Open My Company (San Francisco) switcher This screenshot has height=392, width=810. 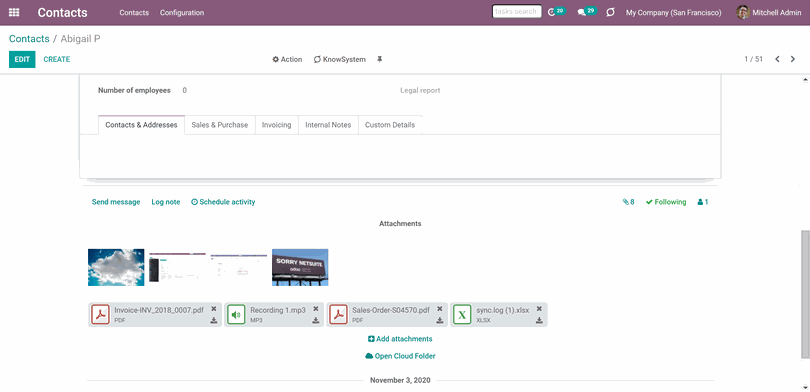(x=674, y=12)
